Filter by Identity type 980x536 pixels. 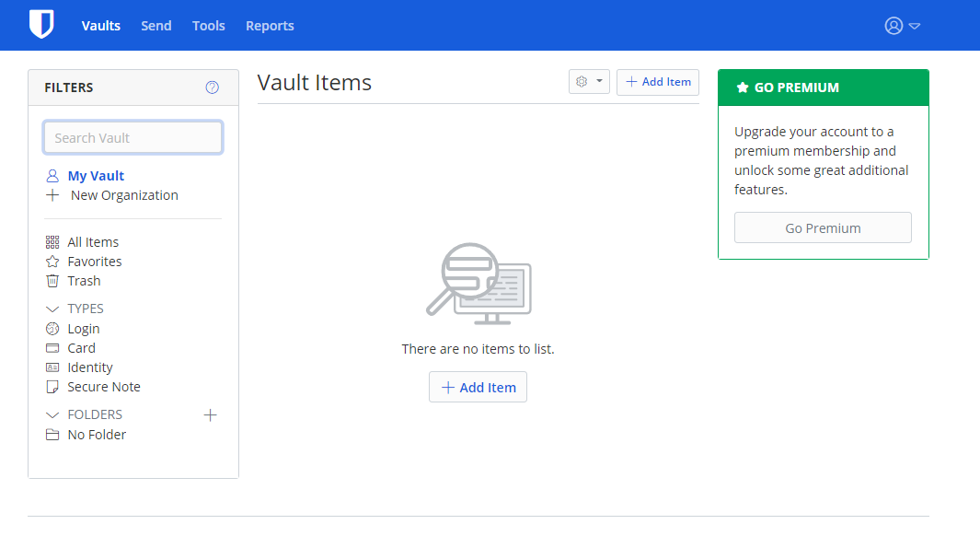click(x=90, y=367)
